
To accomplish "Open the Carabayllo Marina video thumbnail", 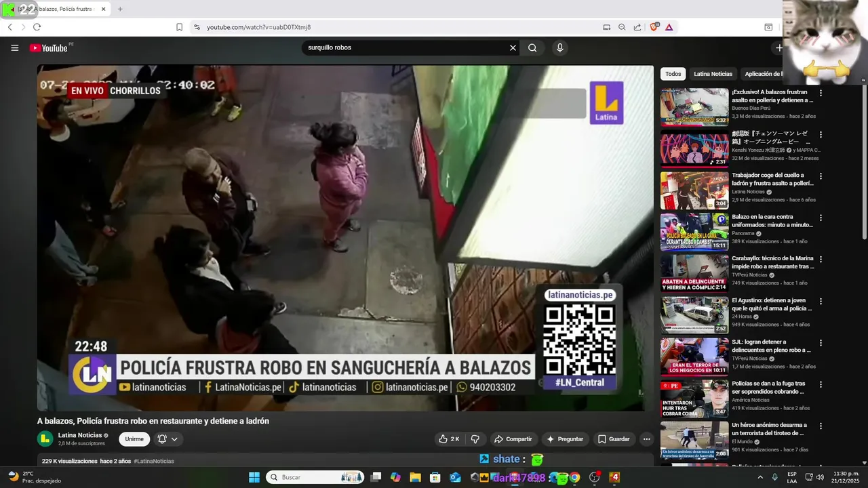I will click(694, 273).
